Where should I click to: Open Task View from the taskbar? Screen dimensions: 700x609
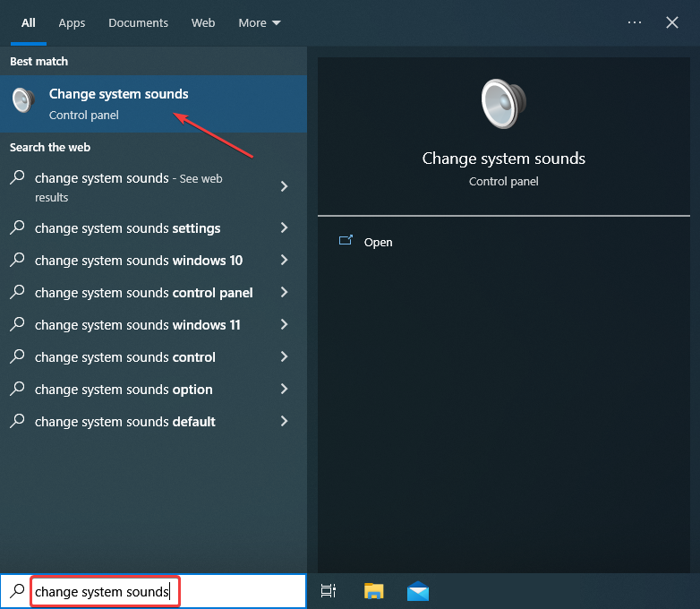(x=329, y=591)
